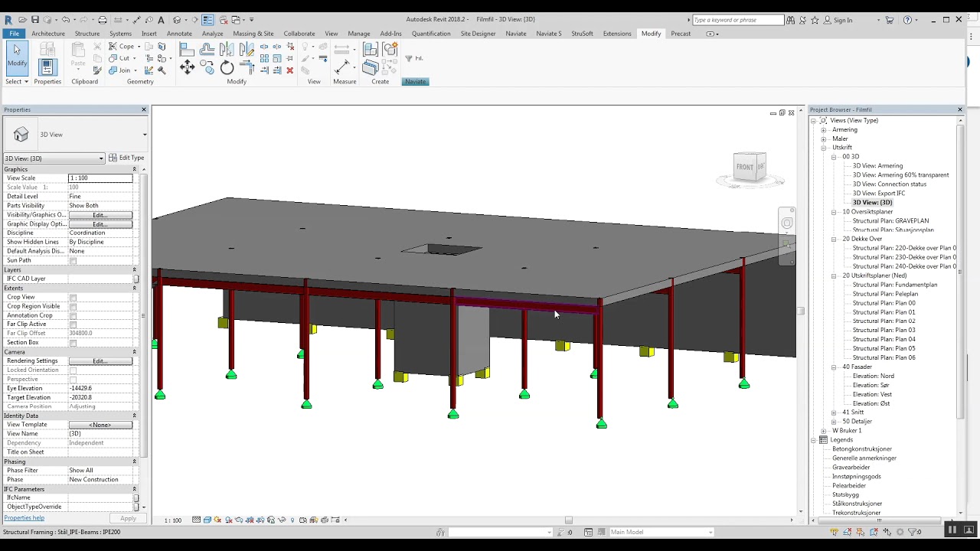Click the Move tool in Modify panel
Viewport: 980px width, 551px height.
(x=187, y=67)
